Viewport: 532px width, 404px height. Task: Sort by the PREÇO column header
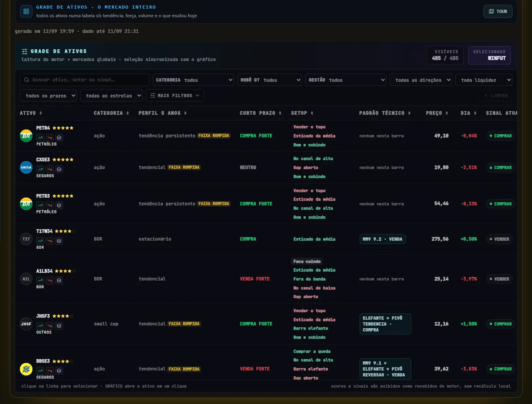pos(437,113)
